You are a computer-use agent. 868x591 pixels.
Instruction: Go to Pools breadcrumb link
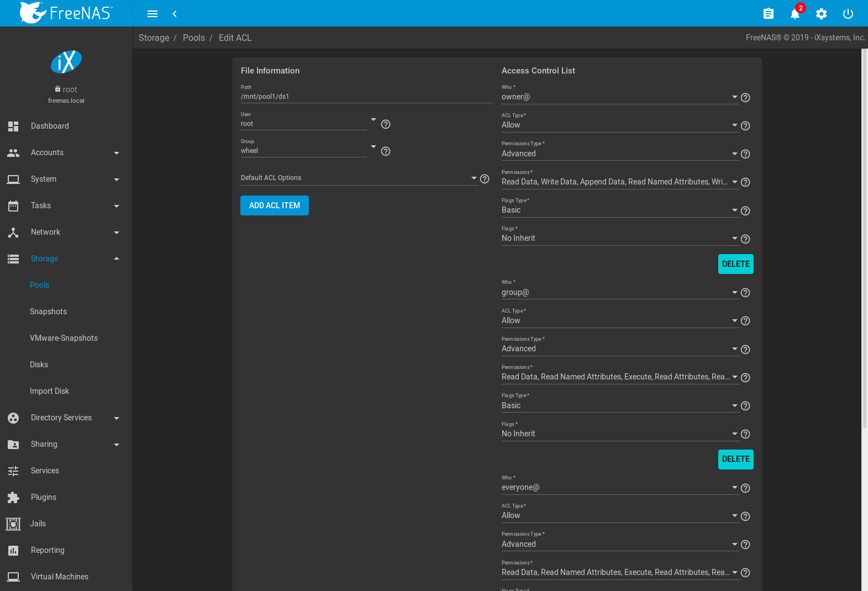coord(194,38)
